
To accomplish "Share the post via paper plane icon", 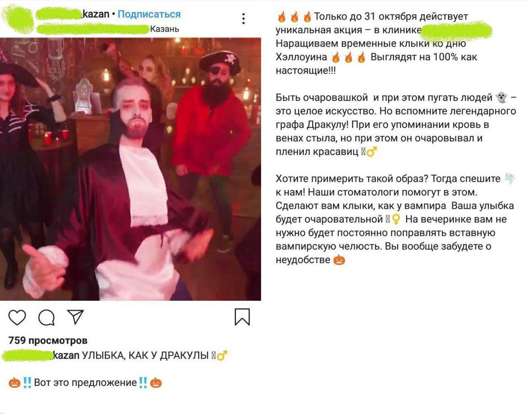I will click(x=76, y=317).
